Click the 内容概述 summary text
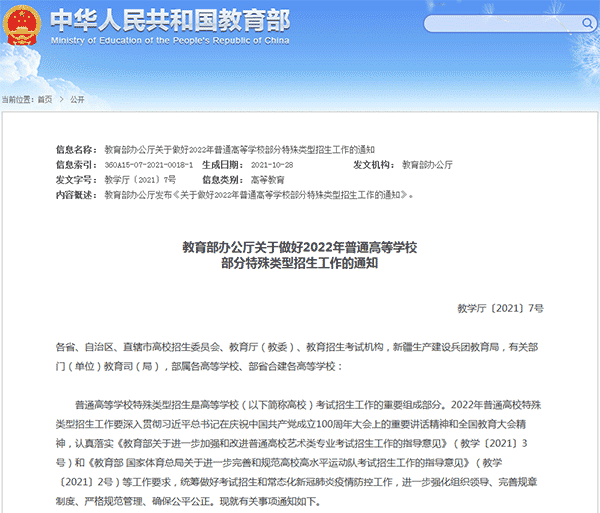The height and width of the screenshot is (513, 600). pos(260,195)
